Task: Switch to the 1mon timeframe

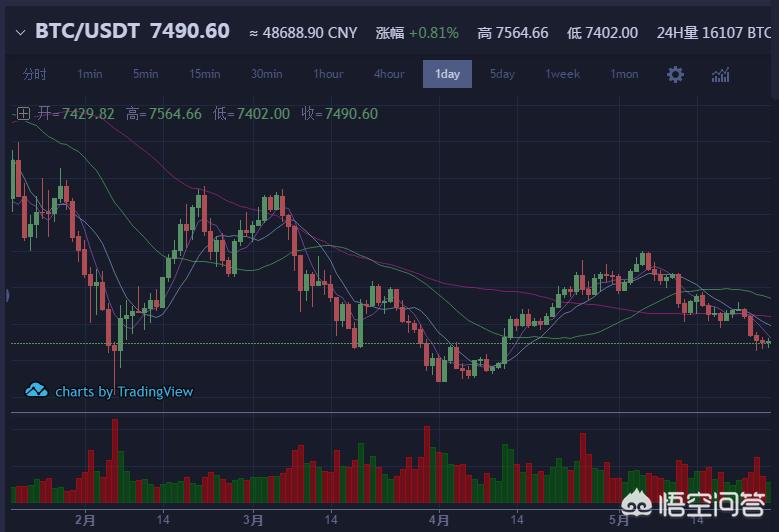Action: coord(624,75)
